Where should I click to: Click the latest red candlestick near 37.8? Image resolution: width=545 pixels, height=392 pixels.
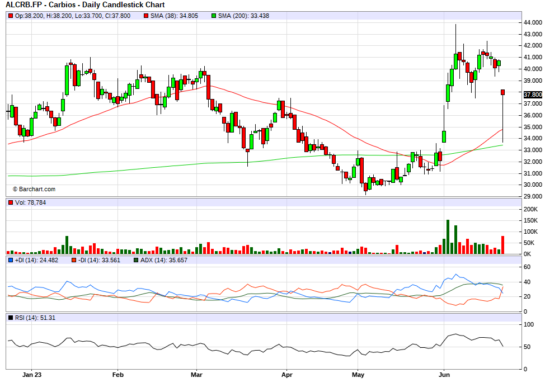[503, 92]
